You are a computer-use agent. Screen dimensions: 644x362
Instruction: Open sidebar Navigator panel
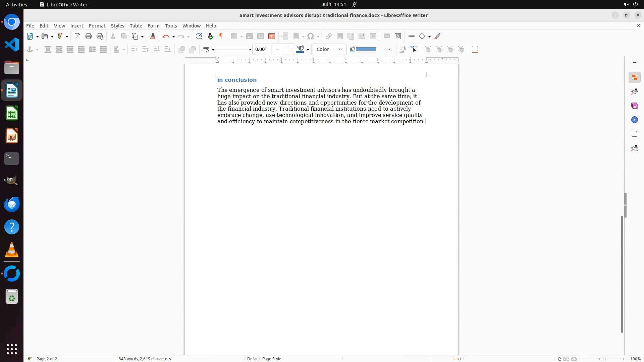coord(634,120)
